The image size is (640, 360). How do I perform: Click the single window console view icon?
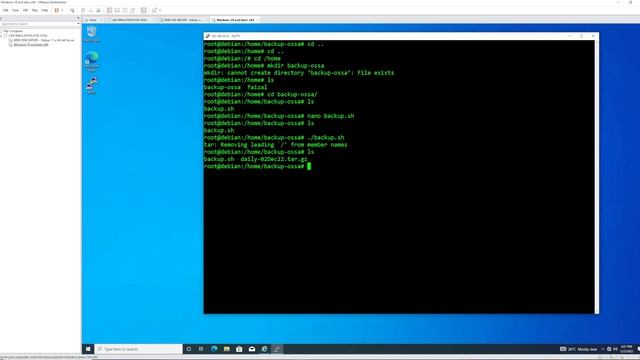(x=117, y=10)
